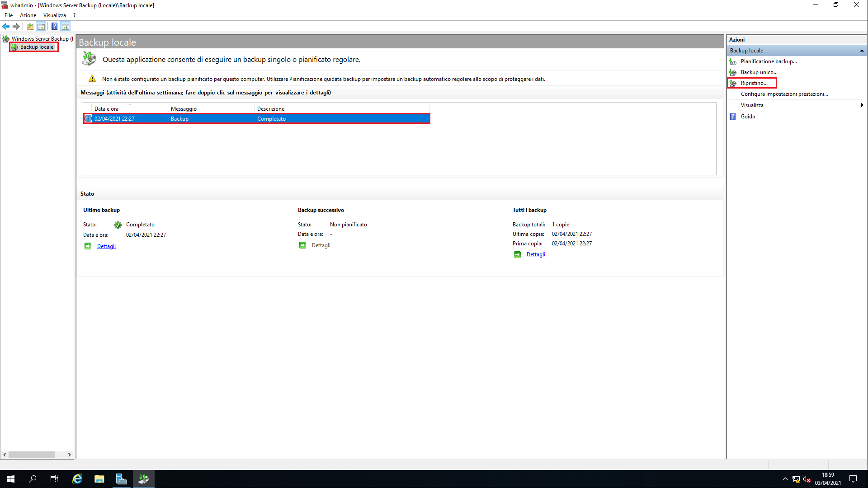Collapse the Backup locale actions section
The width and height of the screenshot is (868, 488).
tap(862, 51)
